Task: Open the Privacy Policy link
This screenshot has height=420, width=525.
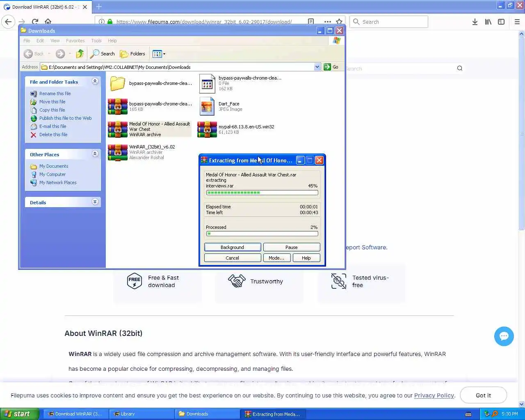Action: pos(434,395)
